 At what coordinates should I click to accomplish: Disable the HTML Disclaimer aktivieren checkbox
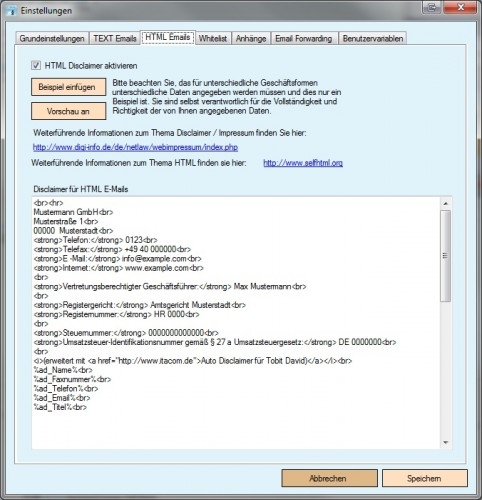click(36, 65)
